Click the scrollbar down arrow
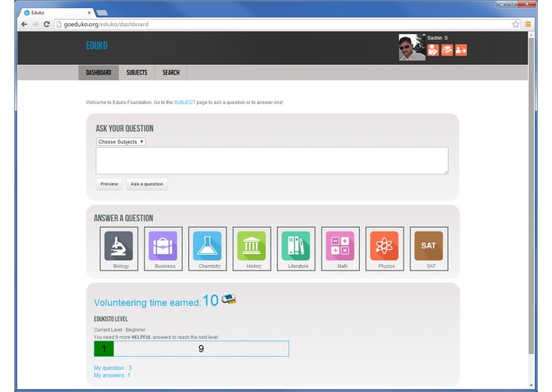Screen dimensions: 552x392 click(531, 386)
